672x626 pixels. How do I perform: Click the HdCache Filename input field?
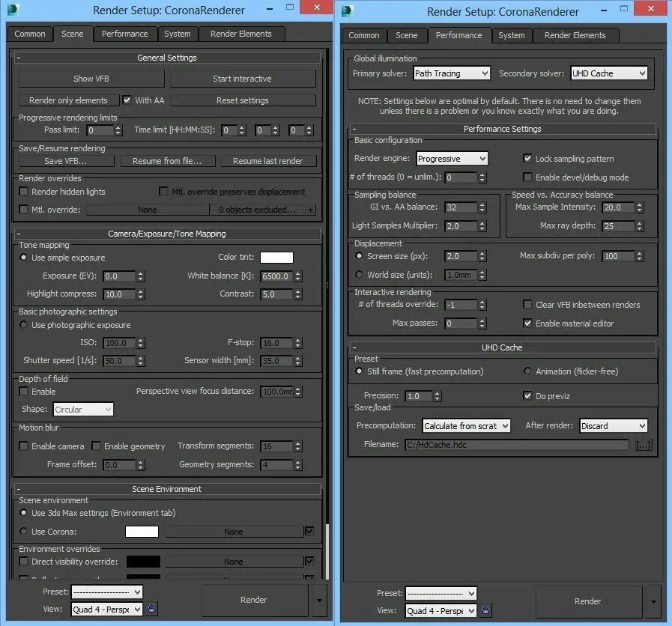[x=517, y=446]
